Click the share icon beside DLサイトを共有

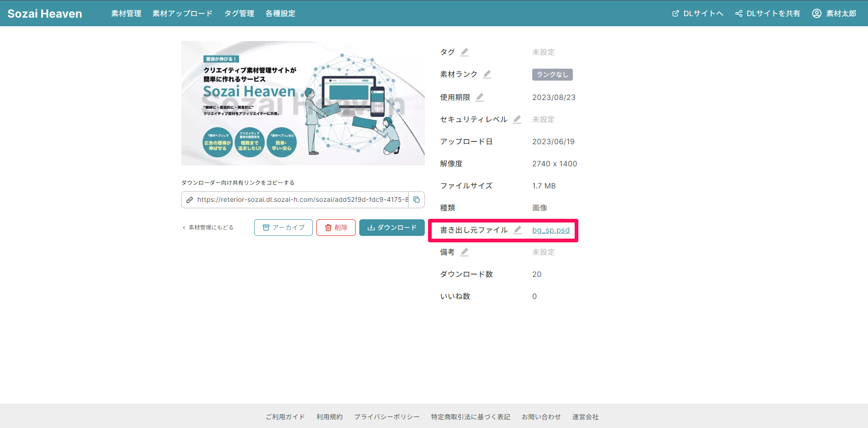pyautogui.click(x=739, y=13)
